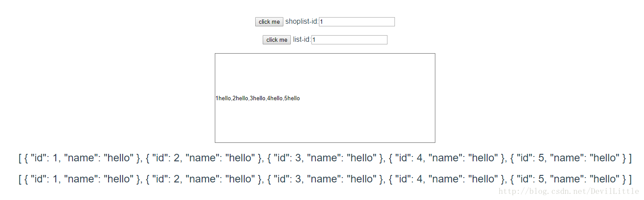Image resolution: width=644 pixels, height=200 pixels.
Task: Select the "id": 1 object in lower JSON line
Action: pos(83,179)
